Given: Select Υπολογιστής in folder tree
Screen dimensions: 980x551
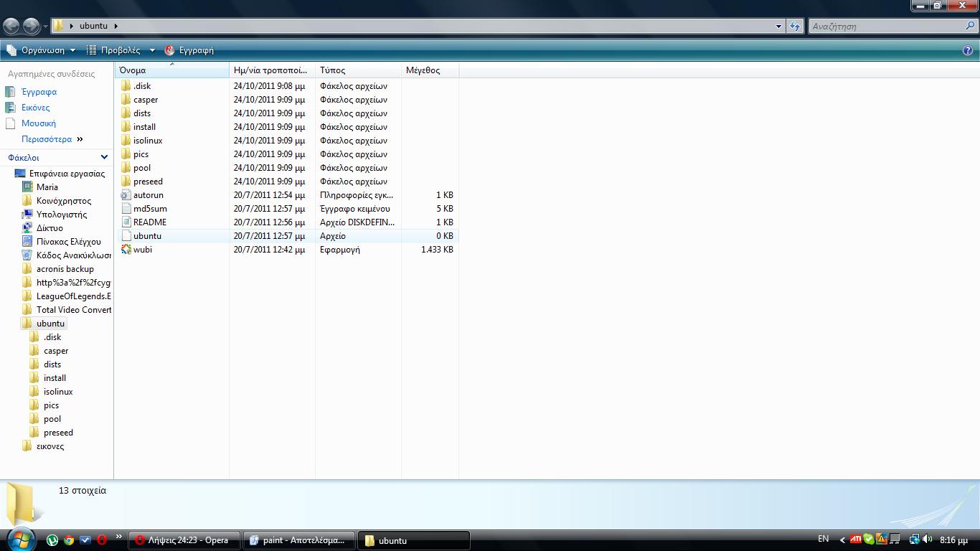Looking at the screenshot, I should click(x=62, y=215).
